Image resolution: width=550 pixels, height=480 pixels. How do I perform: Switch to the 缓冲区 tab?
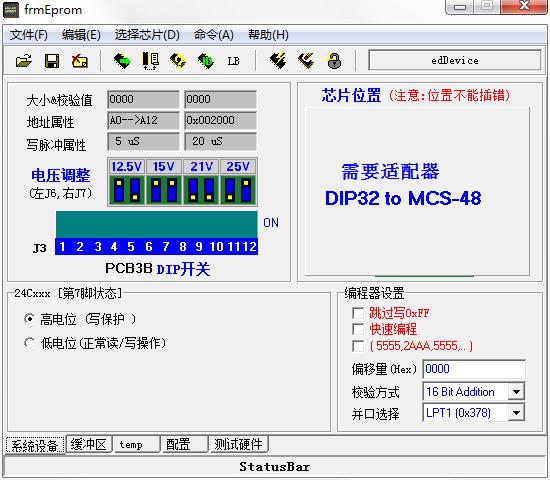coord(89,445)
